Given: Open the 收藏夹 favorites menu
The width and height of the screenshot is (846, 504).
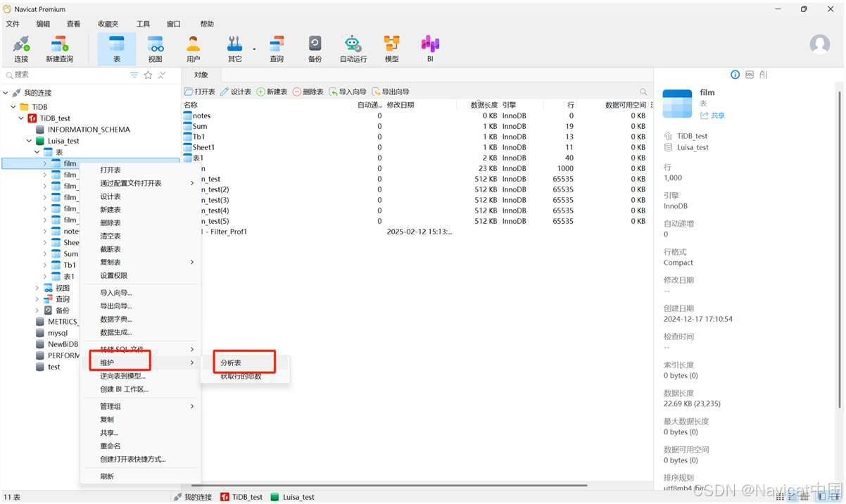Looking at the screenshot, I should (x=108, y=24).
